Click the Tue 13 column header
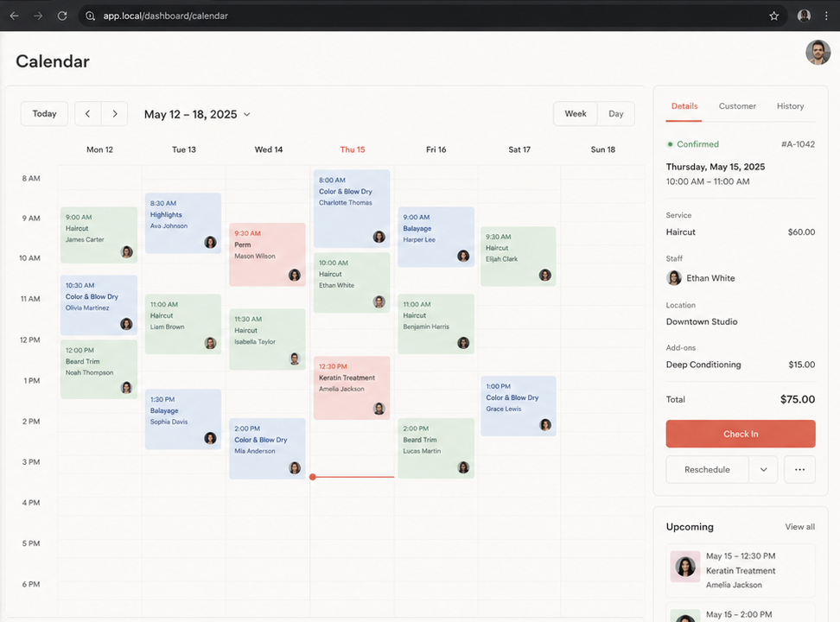The width and height of the screenshot is (840, 622). [x=184, y=149]
